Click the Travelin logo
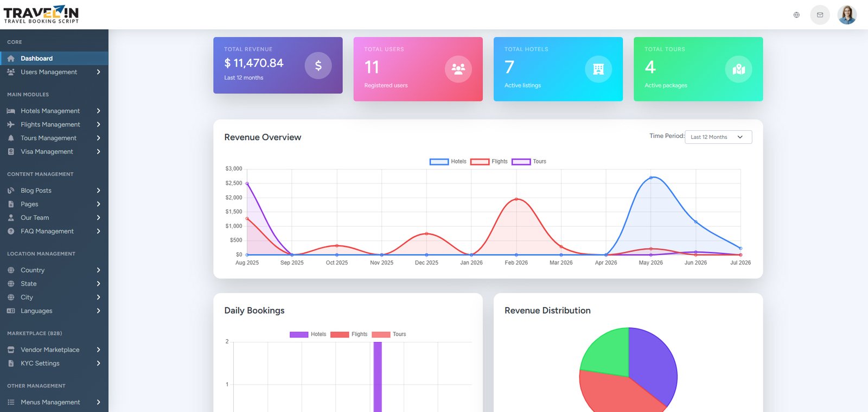The image size is (868, 412). coord(41,15)
